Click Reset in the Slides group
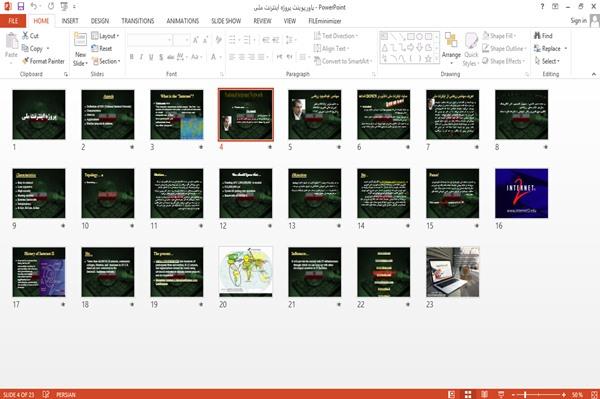600x399 pixels. click(102, 49)
